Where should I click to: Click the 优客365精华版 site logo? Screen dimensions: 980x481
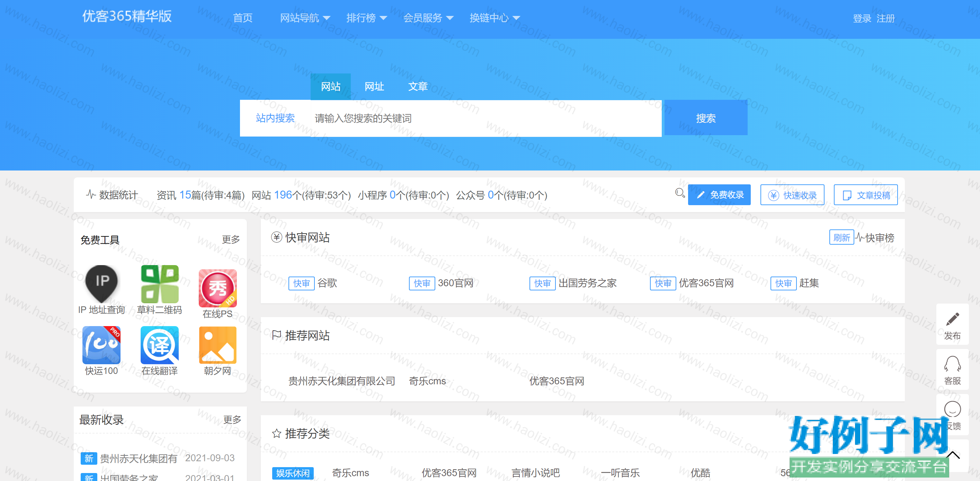click(x=127, y=17)
